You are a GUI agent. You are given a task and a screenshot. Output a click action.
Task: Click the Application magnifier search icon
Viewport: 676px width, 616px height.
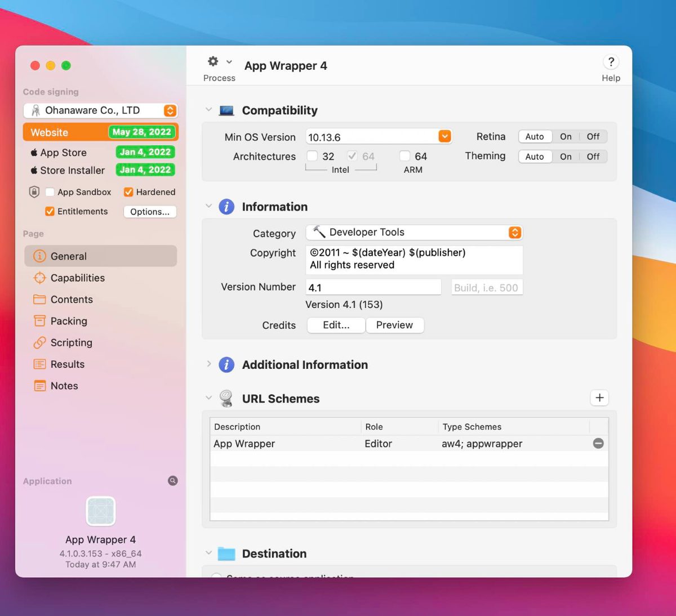(173, 481)
